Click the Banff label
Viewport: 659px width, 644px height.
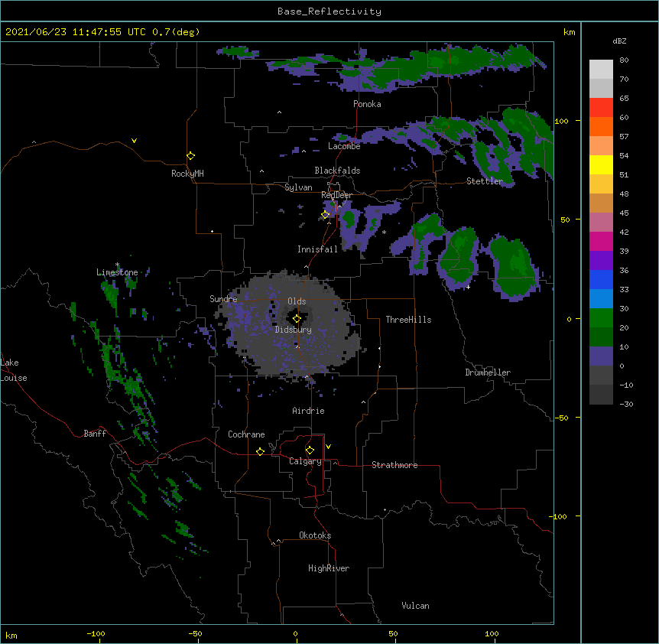(95, 434)
